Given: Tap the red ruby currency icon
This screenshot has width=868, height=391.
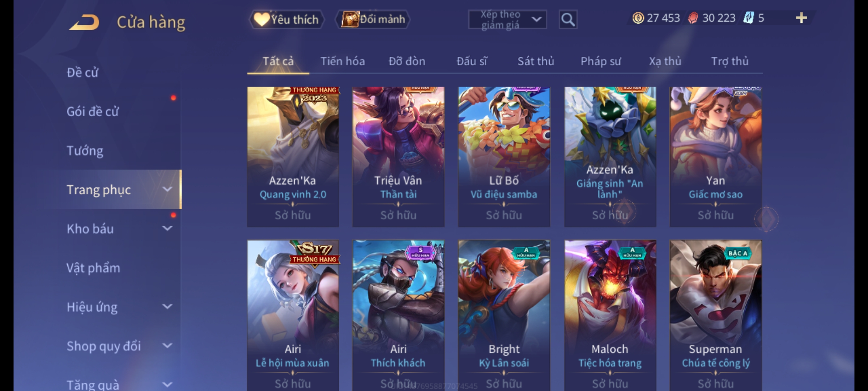Looking at the screenshot, I should click(693, 18).
